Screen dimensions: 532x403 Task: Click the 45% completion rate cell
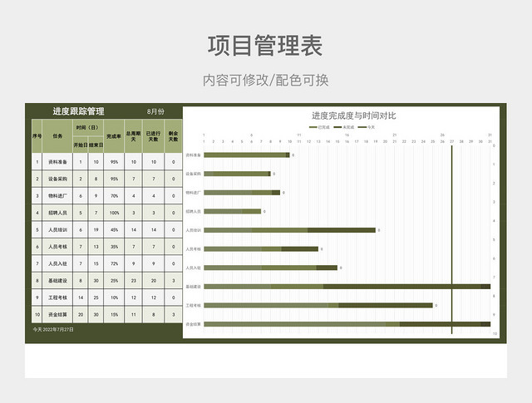pyautogui.click(x=114, y=229)
